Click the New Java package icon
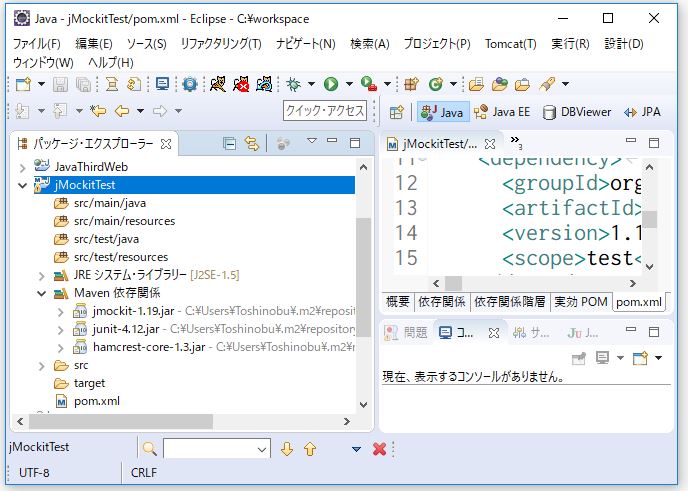The height and width of the screenshot is (491, 688). [x=412, y=84]
